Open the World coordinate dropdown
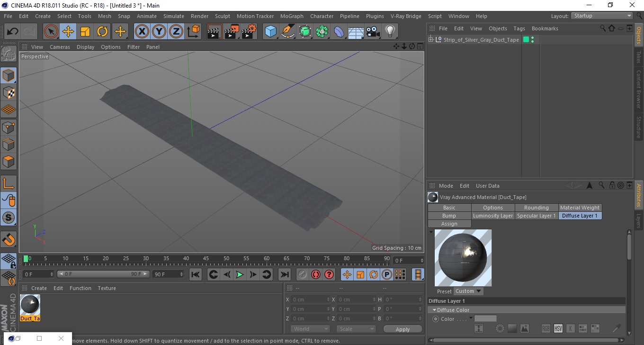This screenshot has height=345, width=644. [310, 329]
